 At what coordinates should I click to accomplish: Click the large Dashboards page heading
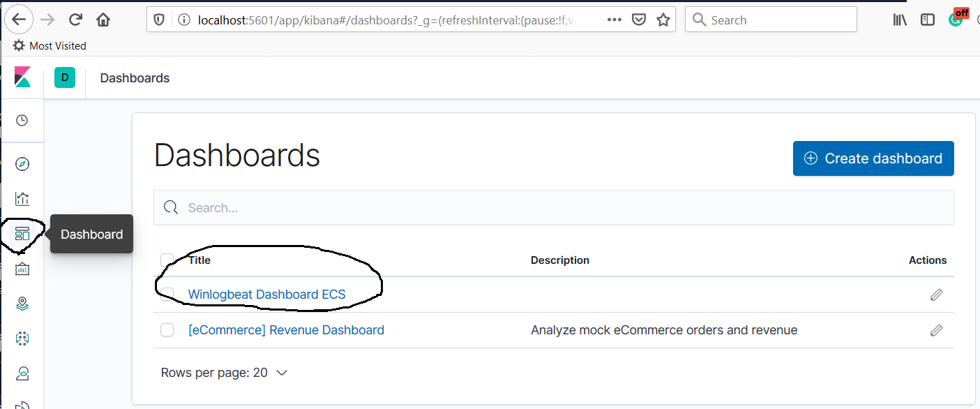coord(237,156)
